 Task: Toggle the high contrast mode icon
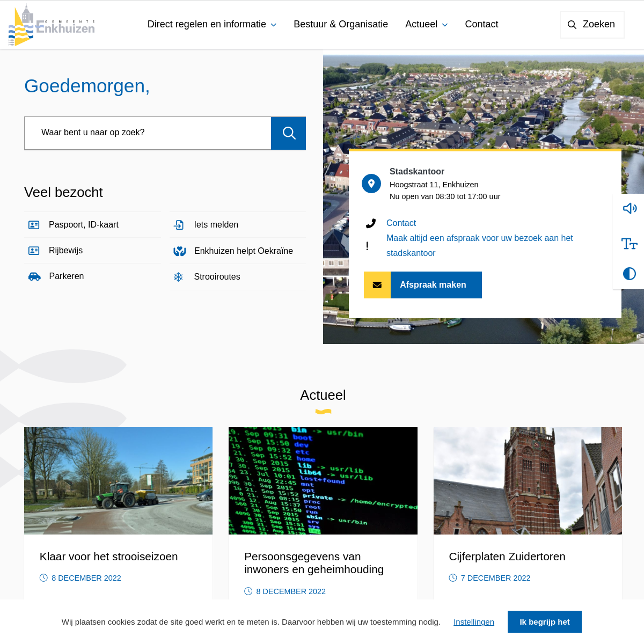tap(630, 274)
